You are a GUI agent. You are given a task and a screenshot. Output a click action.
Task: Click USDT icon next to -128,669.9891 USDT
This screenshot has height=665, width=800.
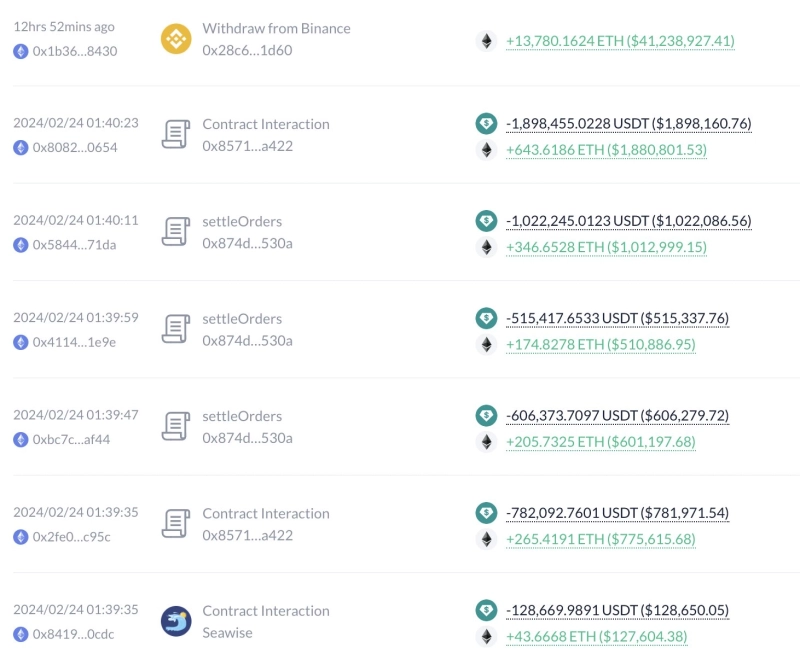tap(486, 609)
